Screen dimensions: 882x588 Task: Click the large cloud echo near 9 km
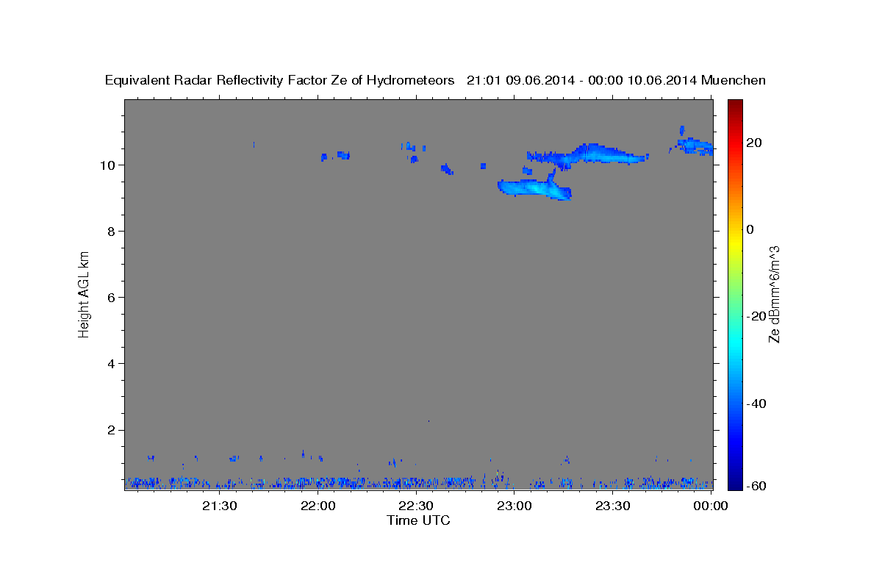(x=534, y=188)
